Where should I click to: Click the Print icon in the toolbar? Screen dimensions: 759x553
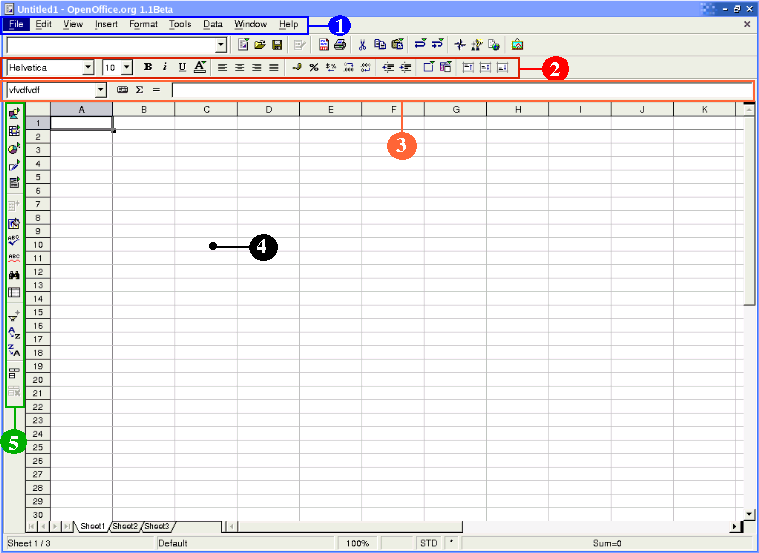(x=340, y=45)
